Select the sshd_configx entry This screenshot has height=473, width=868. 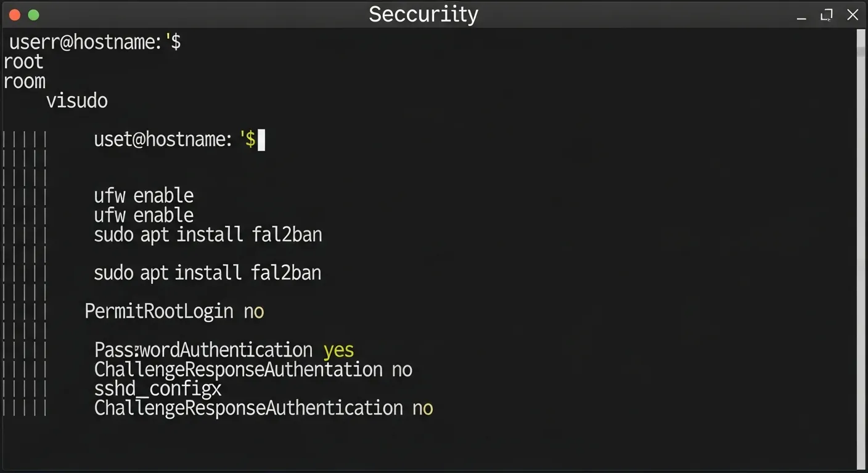click(158, 389)
